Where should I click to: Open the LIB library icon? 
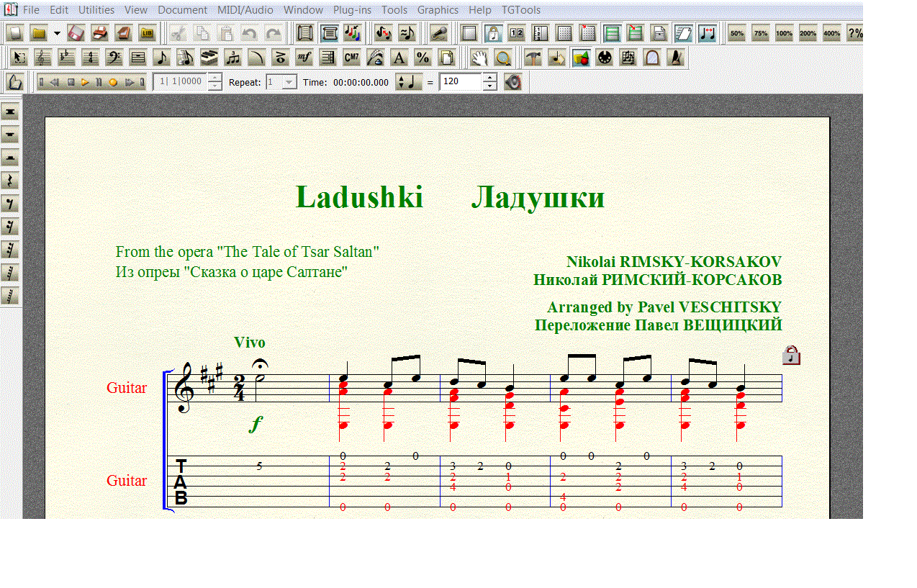point(148,33)
